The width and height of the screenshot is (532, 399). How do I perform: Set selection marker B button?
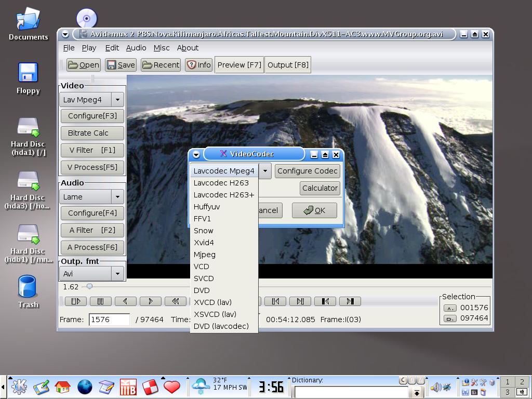pos(450,318)
